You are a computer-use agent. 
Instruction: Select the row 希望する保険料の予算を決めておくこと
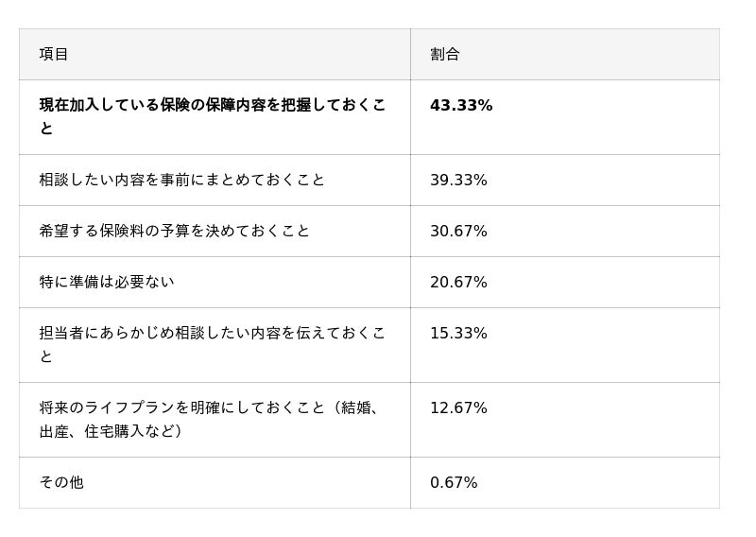pyautogui.click(x=174, y=232)
